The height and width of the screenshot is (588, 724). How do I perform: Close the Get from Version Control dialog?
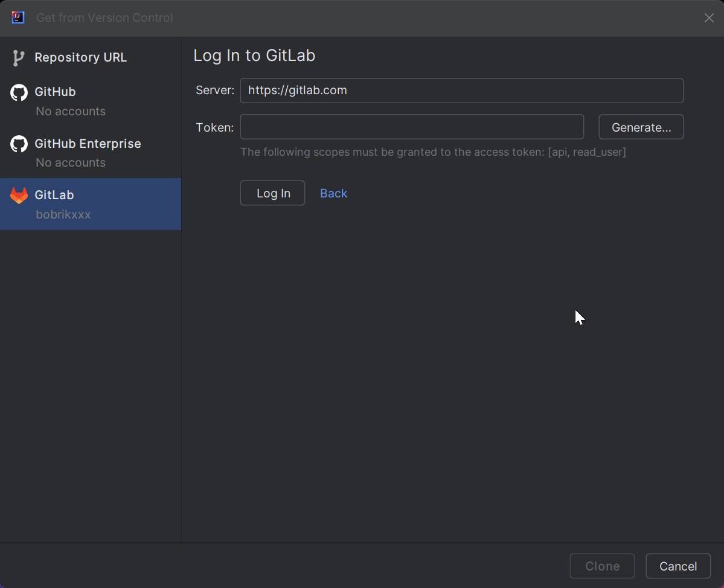709,18
